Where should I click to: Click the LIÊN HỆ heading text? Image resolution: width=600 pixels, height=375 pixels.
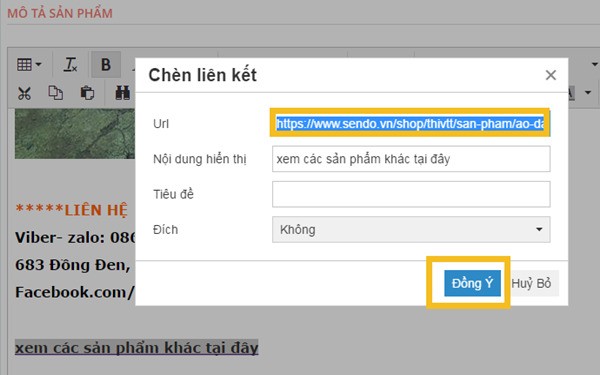click(72, 210)
